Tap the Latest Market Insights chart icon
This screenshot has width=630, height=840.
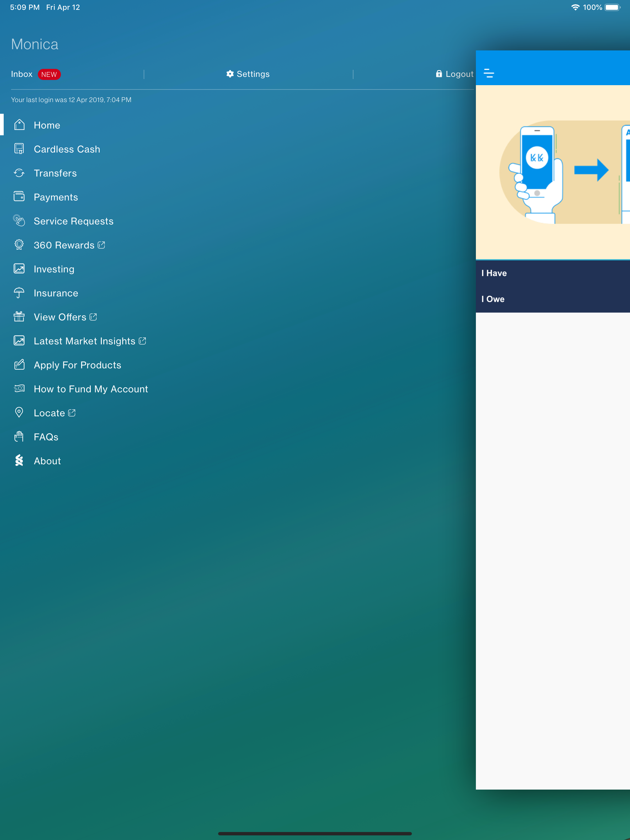click(19, 341)
